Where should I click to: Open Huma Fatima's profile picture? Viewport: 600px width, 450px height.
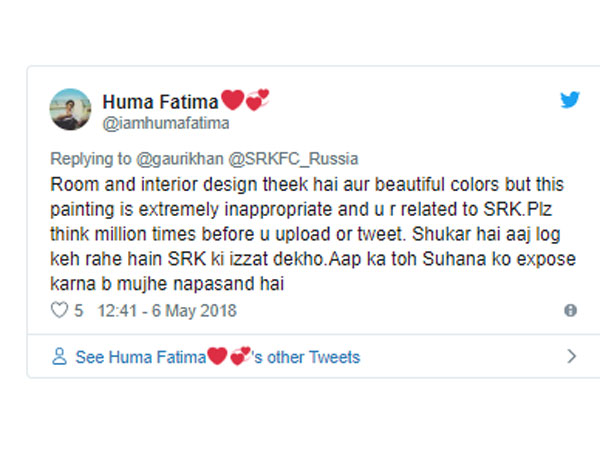[69, 109]
